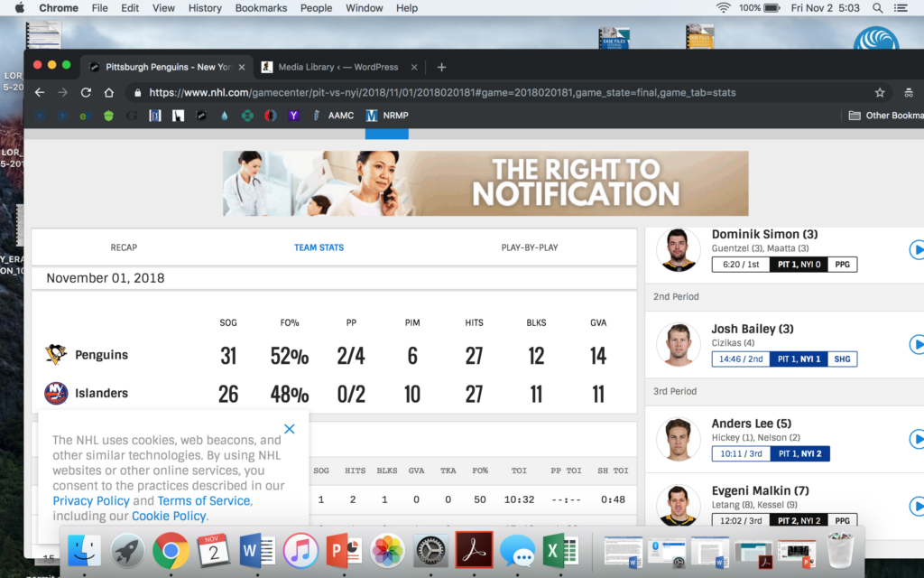Open the Bookmarks menu in menu bar
The image size is (924, 578).
pyautogui.click(x=261, y=8)
